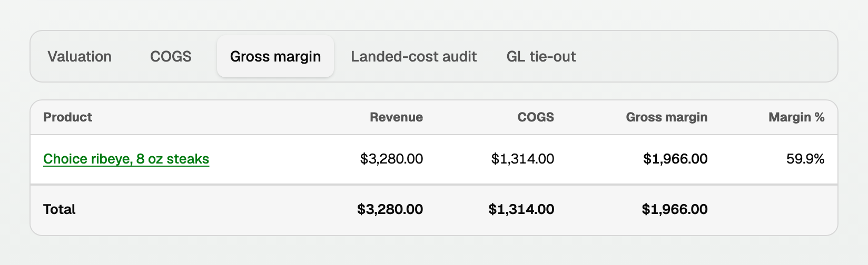
Task: Switch to the Valuation tab
Action: (80, 56)
